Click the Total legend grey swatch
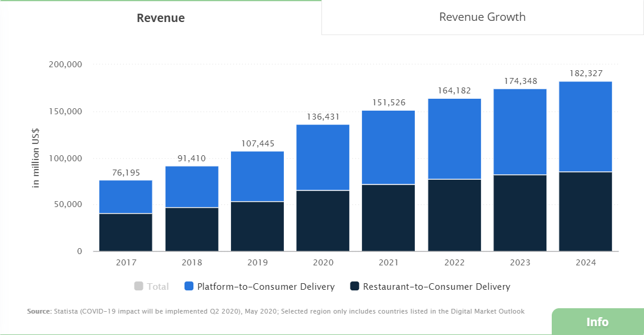Screen dimensions: 644x335 click(x=139, y=286)
